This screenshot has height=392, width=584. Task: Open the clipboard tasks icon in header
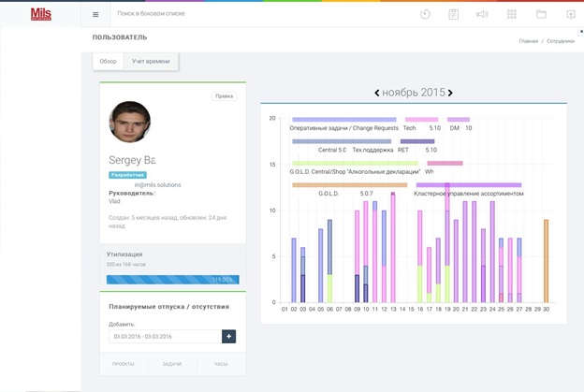coord(453,15)
